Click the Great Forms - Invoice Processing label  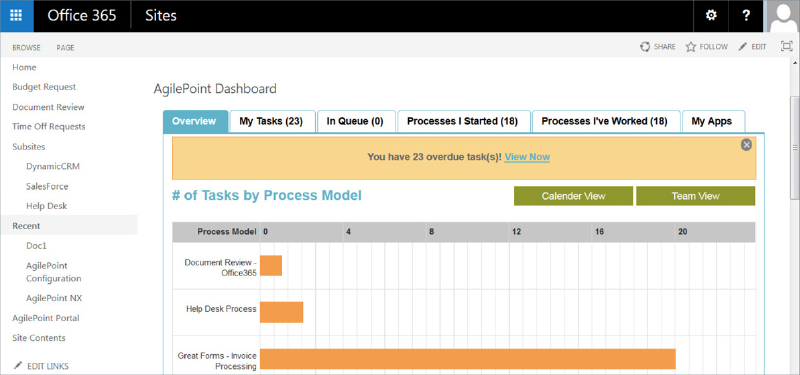click(x=217, y=361)
